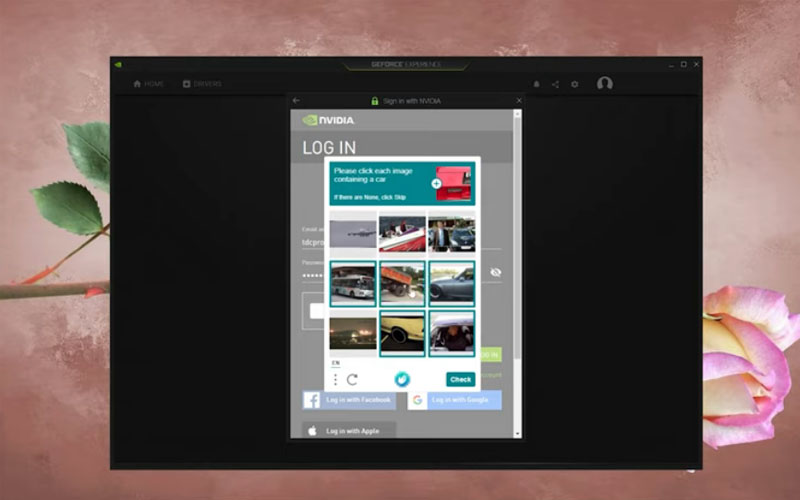
Task: Select the night lights captcha image
Action: tap(353, 334)
